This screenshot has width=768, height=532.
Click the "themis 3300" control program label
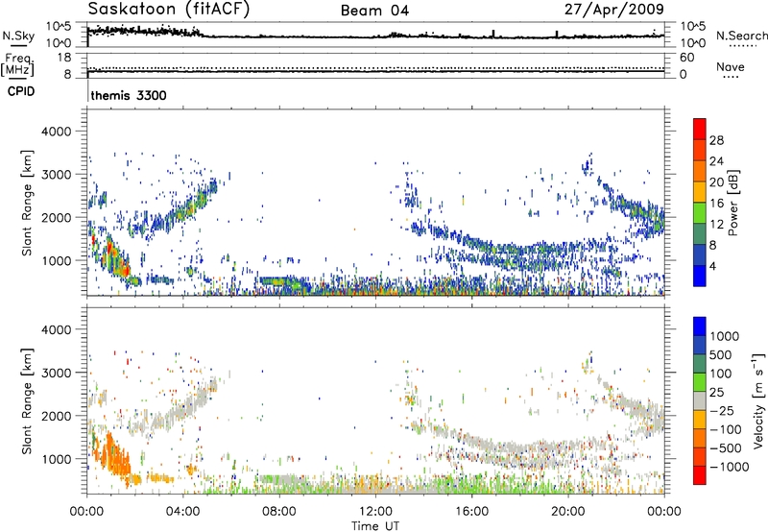tap(129, 95)
